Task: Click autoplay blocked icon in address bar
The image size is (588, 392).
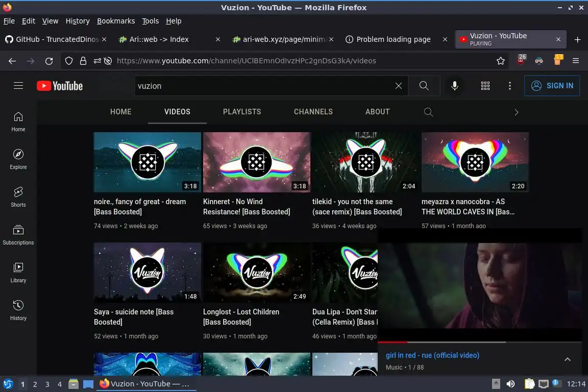Action: click(x=108, y=61)
